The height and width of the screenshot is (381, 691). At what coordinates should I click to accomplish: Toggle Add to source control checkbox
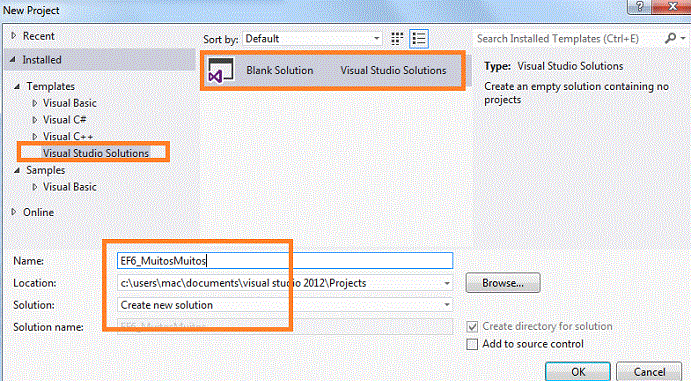point(472,344)
